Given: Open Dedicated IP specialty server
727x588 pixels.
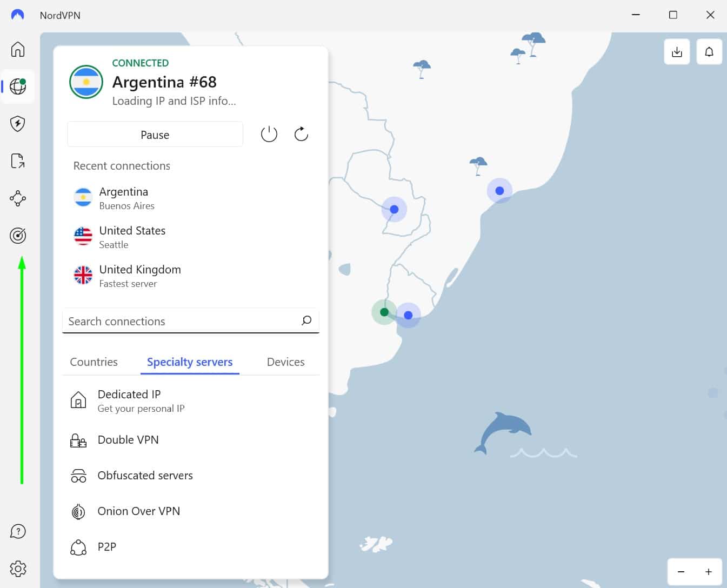Looking at the screenshot, I should point(190,401).
